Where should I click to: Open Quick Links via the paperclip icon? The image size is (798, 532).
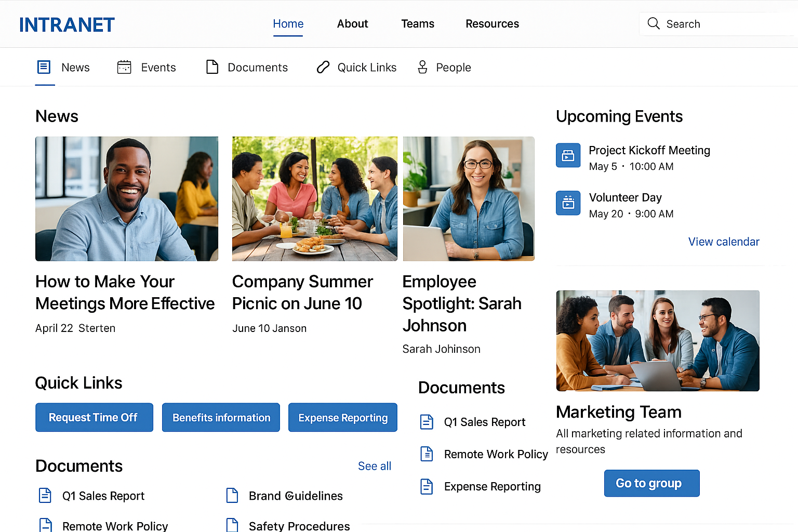click(x=323, y=67)
